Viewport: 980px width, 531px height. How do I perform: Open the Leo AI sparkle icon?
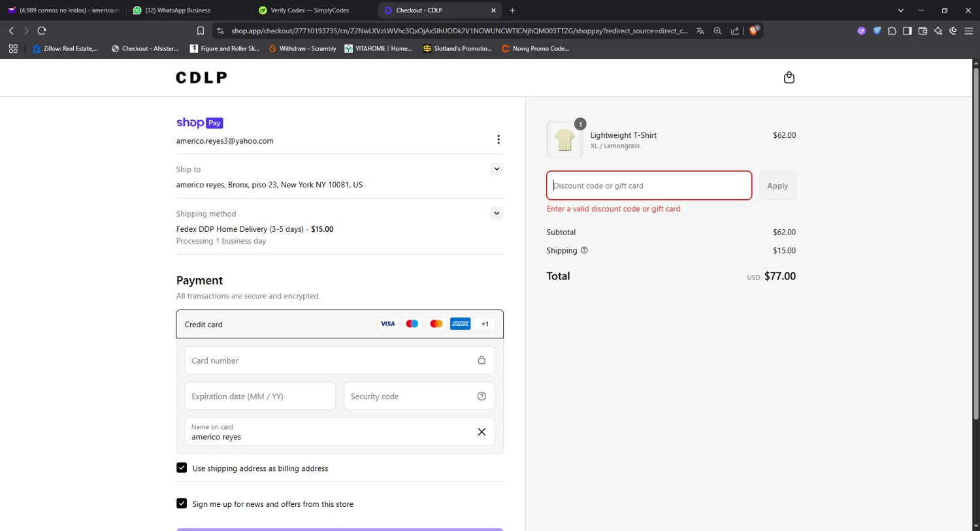[x=938, y=31]
